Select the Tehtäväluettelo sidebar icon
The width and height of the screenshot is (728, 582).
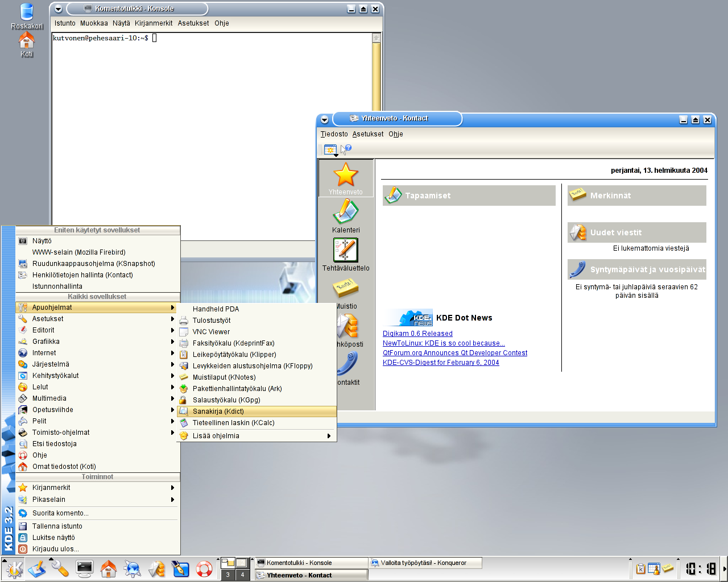(346, 255)
